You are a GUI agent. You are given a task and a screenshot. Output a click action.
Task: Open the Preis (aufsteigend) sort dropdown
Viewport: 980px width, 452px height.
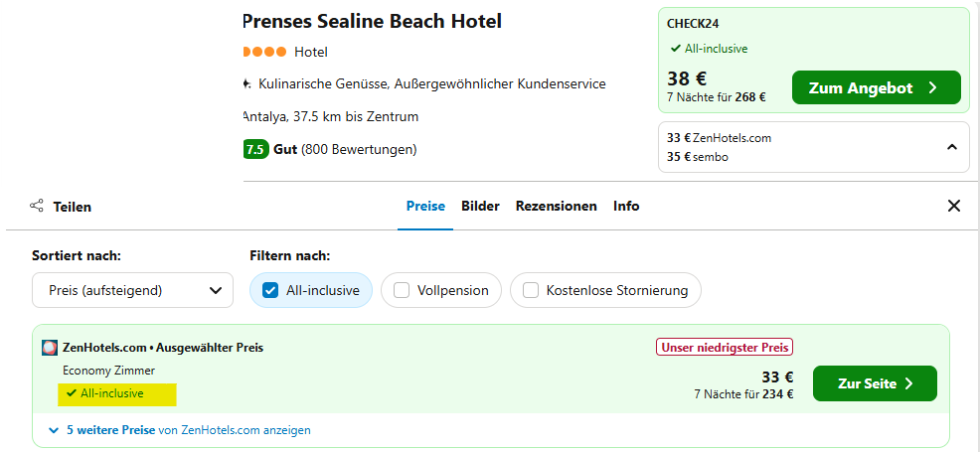click(132, 290)
